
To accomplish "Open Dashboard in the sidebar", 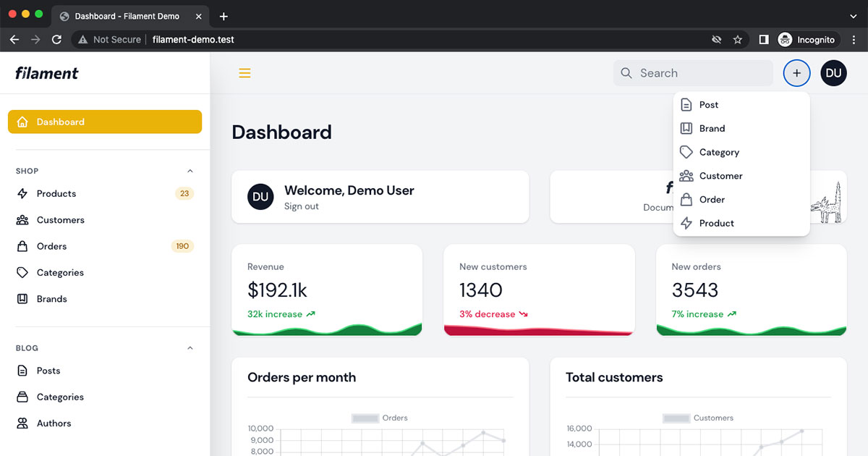I will point(105,122).
